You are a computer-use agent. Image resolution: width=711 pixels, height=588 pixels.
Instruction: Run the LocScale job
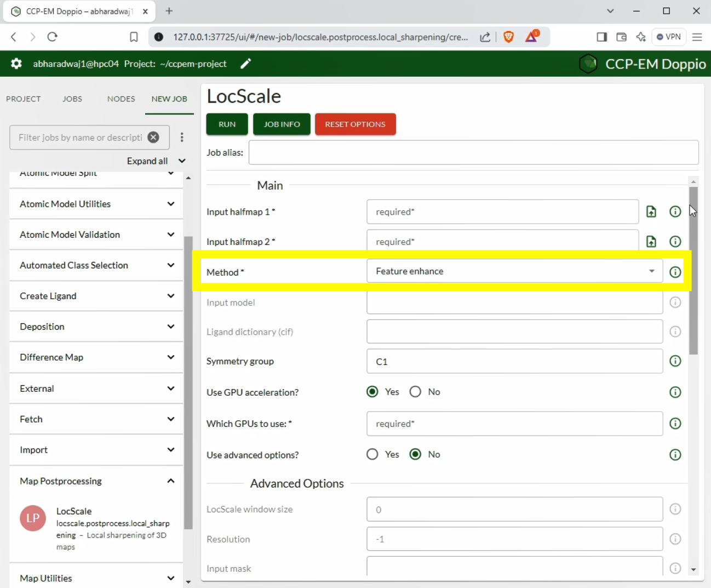227,124
